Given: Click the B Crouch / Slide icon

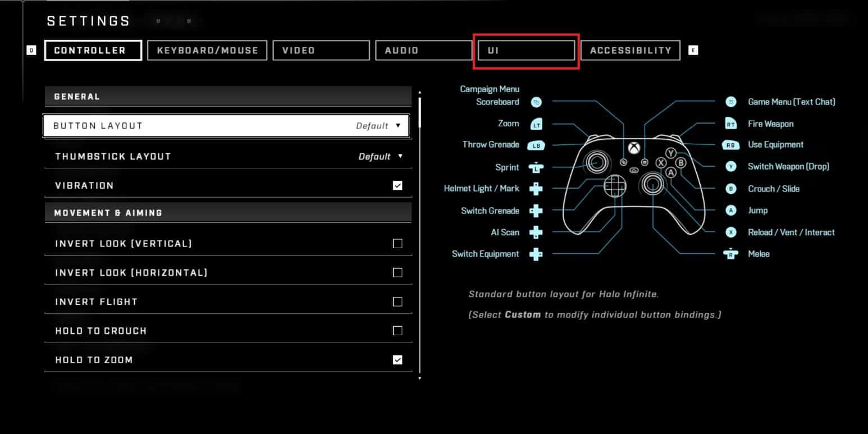Looking at the screenshot, I should [x=730, y=189].
